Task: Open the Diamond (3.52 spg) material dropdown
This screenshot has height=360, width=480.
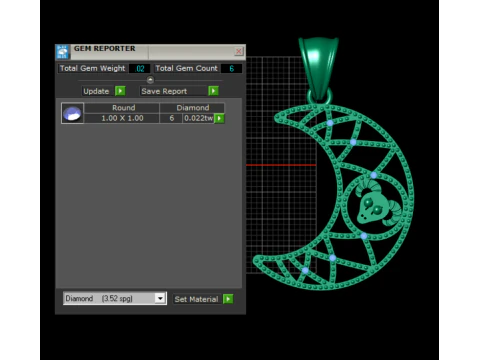Action: 160,298
